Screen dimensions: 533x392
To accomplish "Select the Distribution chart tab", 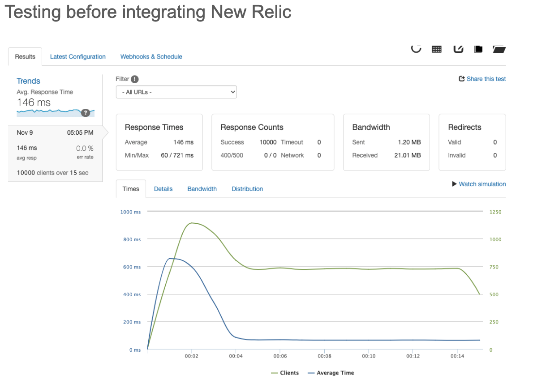I will [247, 189].
